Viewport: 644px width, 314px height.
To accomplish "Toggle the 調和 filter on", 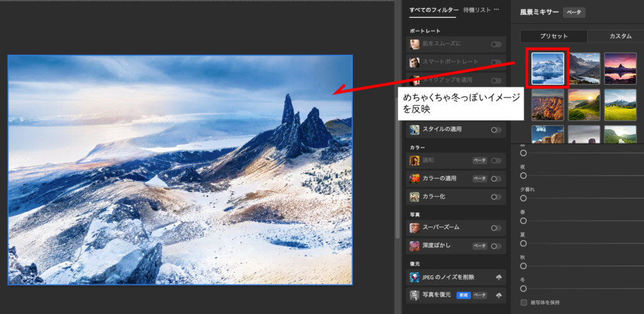I will (x=496, y=160).
